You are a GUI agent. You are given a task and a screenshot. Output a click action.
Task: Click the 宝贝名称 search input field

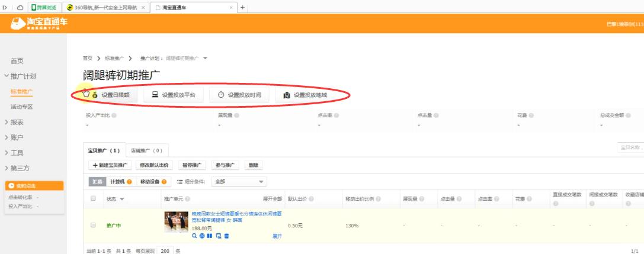click(x=630, y=147)
